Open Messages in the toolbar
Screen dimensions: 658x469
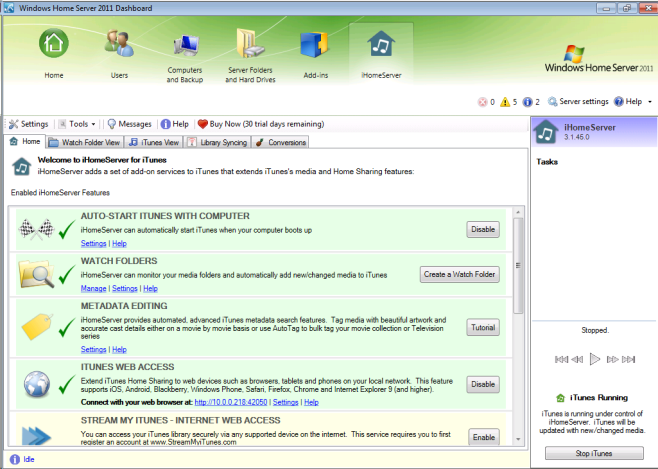pyautogui.click(x=129, y=124)
